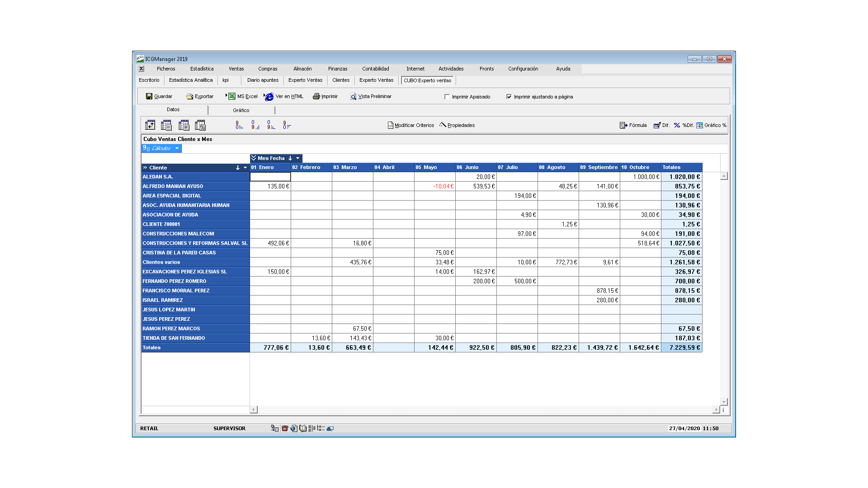868x488 pixels.
Task: Click third 0-9 horizontal lines sort icon
Action: click(271, 125)
